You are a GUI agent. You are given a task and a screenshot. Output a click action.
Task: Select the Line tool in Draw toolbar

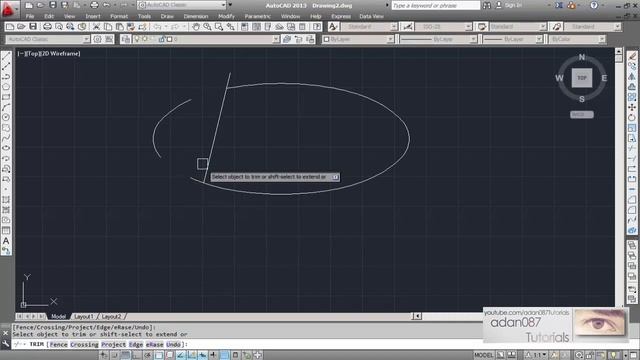point(6,56)
